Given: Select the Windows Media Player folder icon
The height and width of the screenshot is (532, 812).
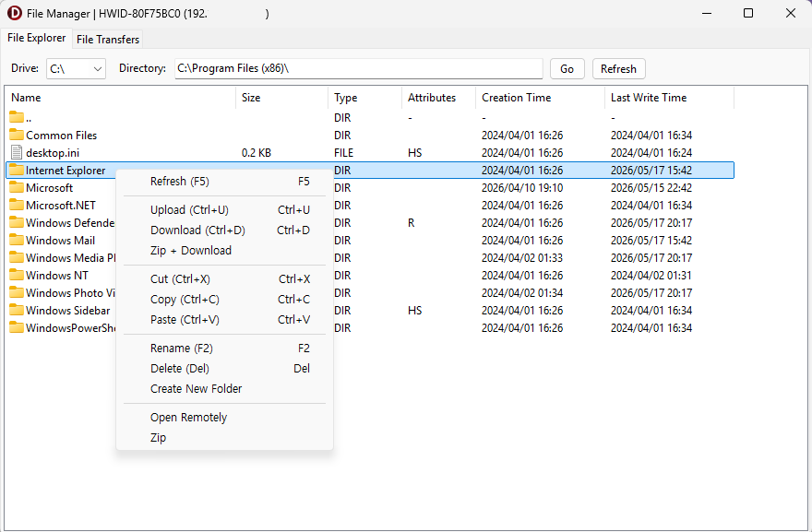Looking at the screenshot, I should pos(17,258).
